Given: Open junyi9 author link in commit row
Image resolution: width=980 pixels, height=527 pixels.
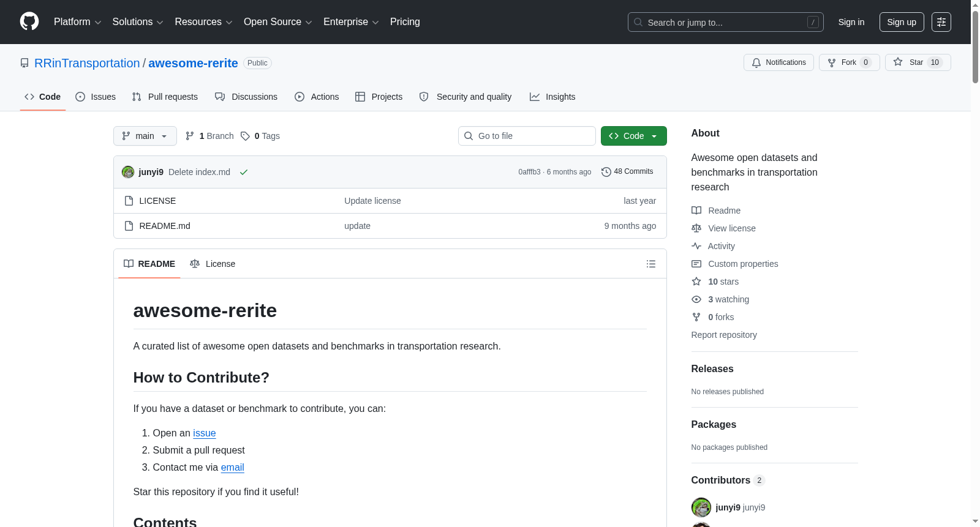Looking at the screenshot, I should click(x=151, y=172).
